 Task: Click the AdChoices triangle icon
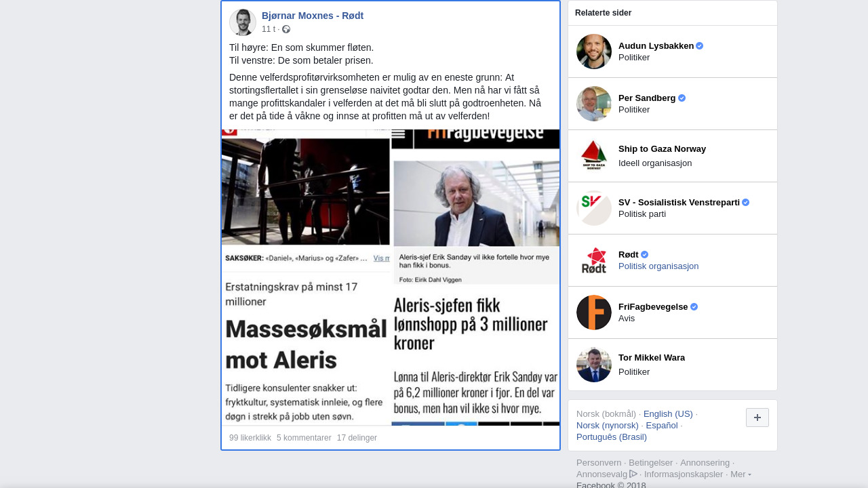[633, 474]
